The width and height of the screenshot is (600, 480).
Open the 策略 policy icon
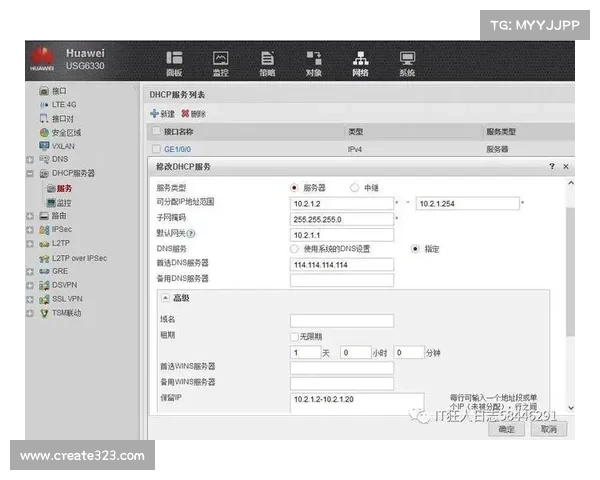point(267,64)
